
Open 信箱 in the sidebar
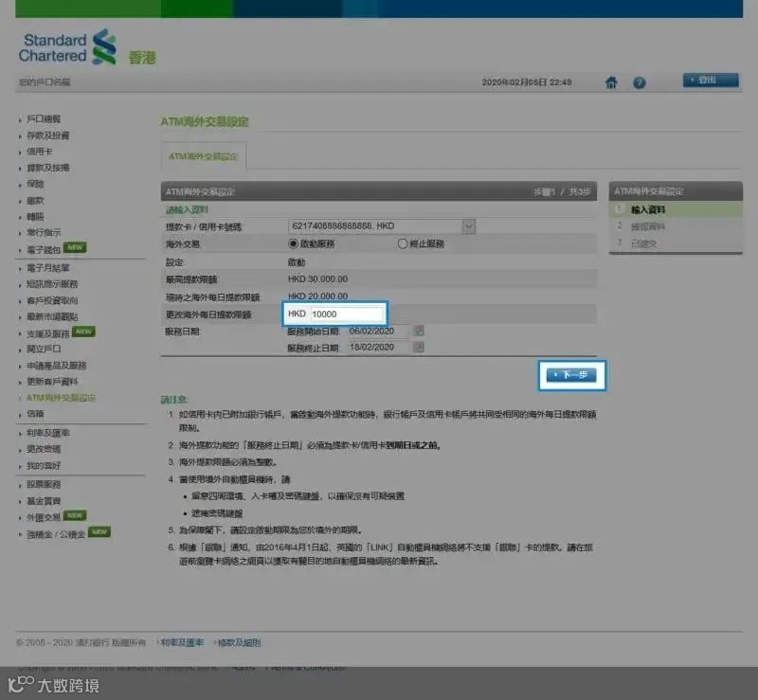click(x=35, y=414)
